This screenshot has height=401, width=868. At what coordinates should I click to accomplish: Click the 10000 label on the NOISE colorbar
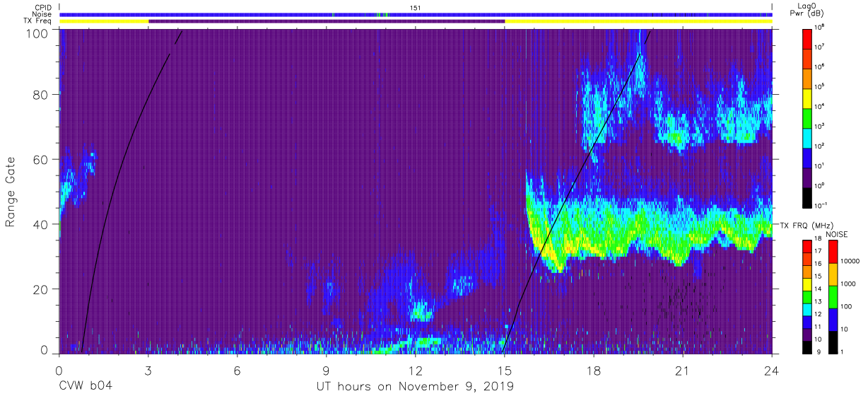pyautogui.click(x=850, y=261)
